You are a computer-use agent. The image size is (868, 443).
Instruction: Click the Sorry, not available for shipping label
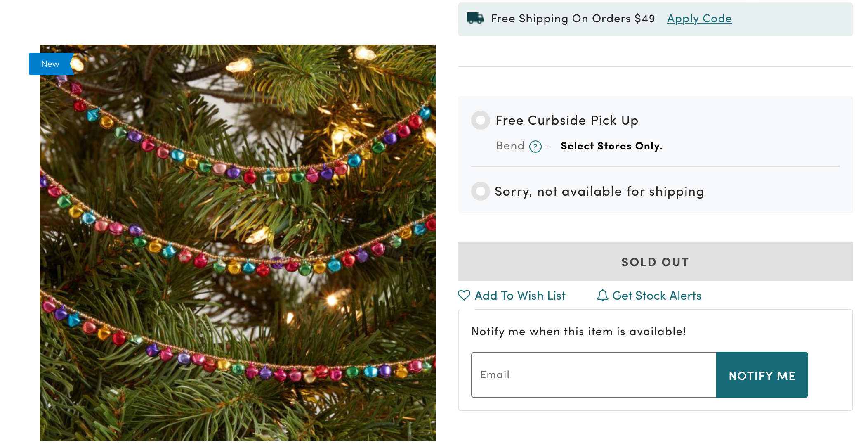(599, 191)
